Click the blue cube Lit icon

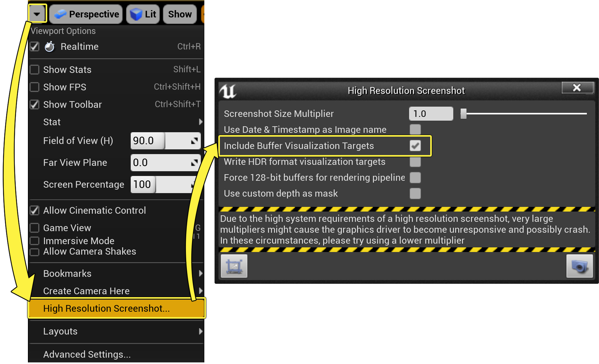(136, 14)
